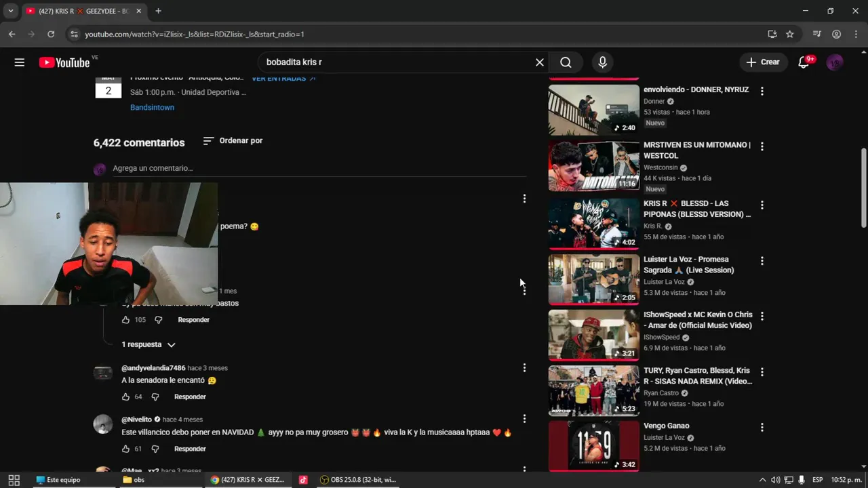This screenshot has height=488, width=868.
Task: Open @andyvelandia7486 profile link
Action: point(153,368)
